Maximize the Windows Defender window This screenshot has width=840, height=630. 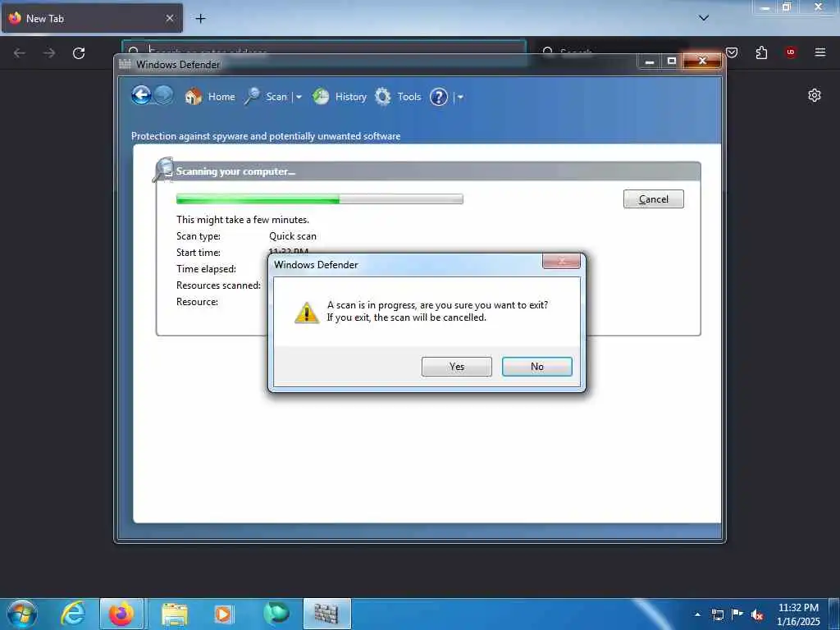tap(671, 61)
